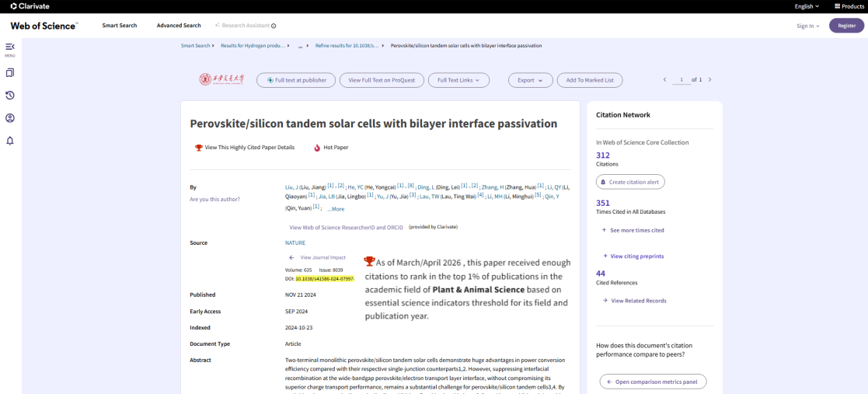The width and height of the screenshot is (868, 394).
Task: Click Are you this author? link
Action: [x=214, y=199]
